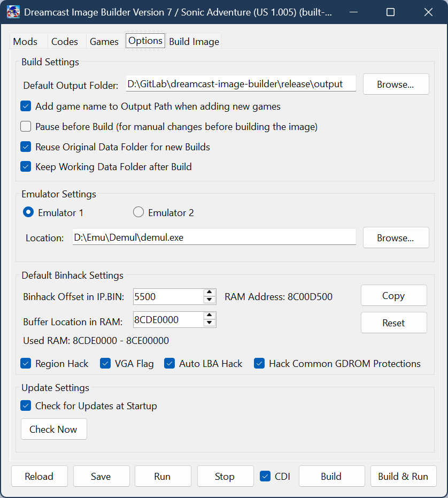This screenshot has width=448, height=498.
Task: Increase the Binhack Offset stepper value
Action: point(210,293)
